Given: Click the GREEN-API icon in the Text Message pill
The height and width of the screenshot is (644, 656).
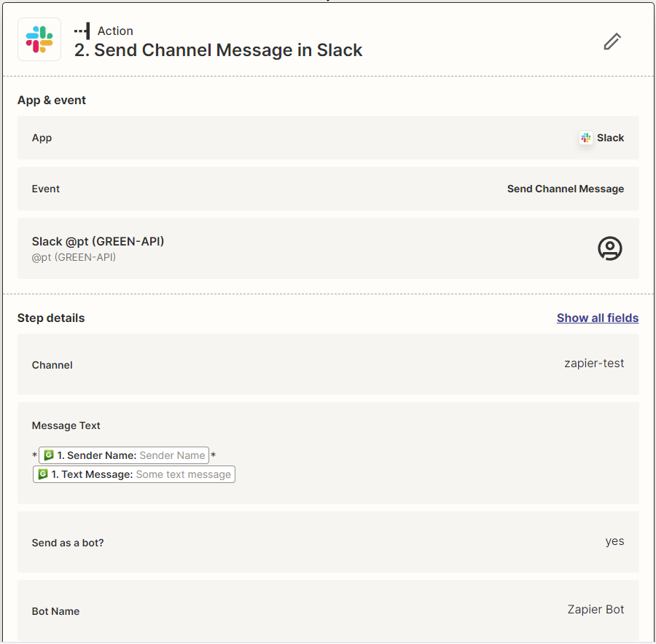Looking at the screenshot, I should (44, 474).
